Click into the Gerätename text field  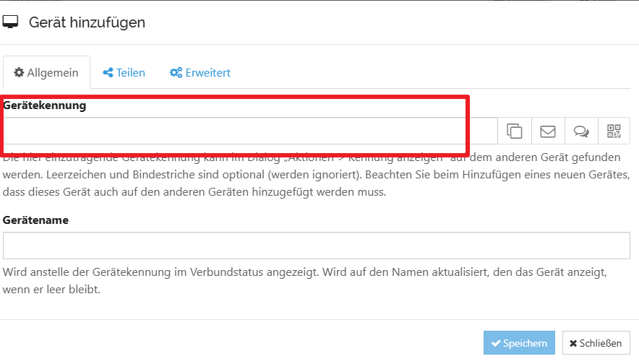(317, 246)
